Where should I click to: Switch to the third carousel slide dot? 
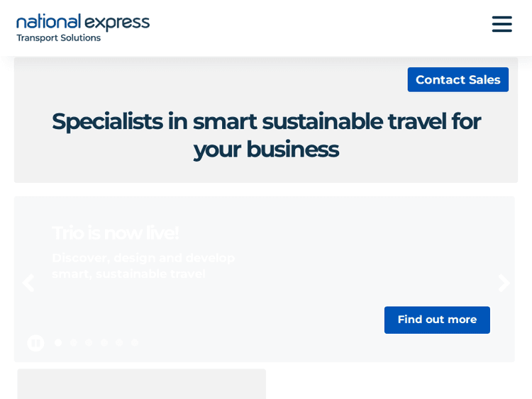pos(89,342)
